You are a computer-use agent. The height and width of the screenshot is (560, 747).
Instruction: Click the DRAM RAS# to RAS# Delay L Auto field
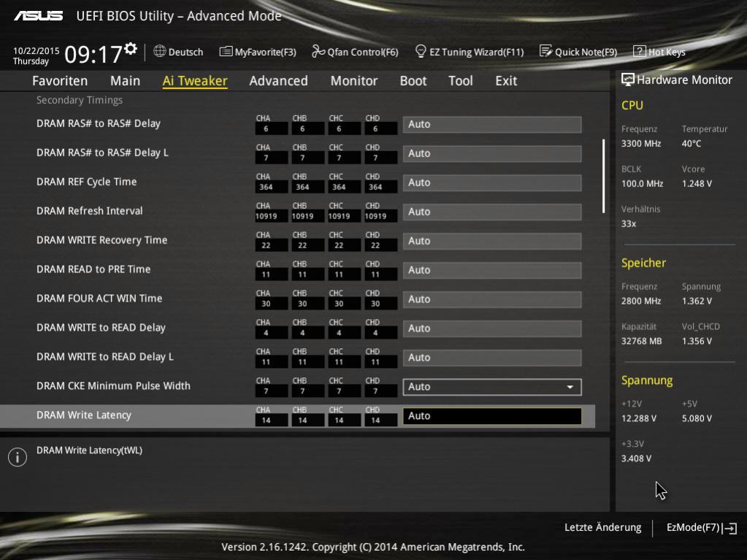[492, 154]
